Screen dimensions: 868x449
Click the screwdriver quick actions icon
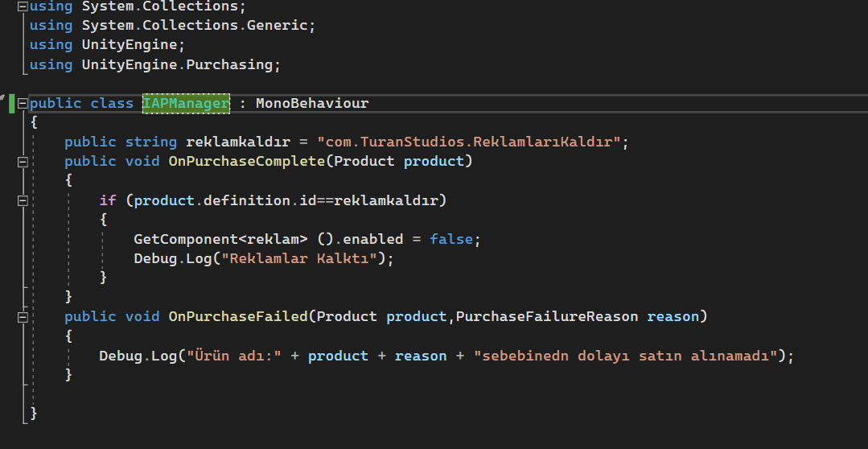point(4,97)
